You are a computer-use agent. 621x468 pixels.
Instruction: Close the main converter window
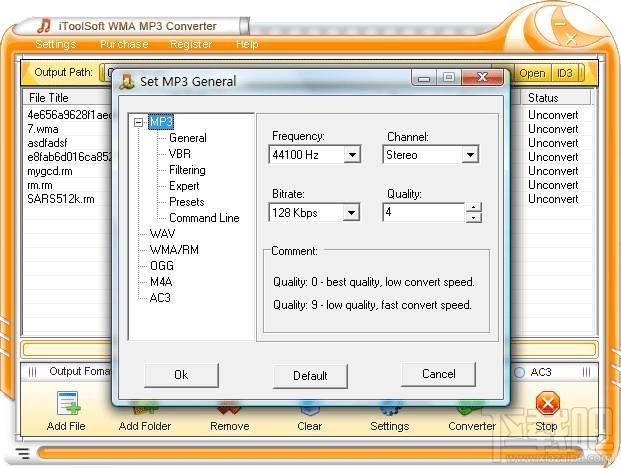point(571,39)
